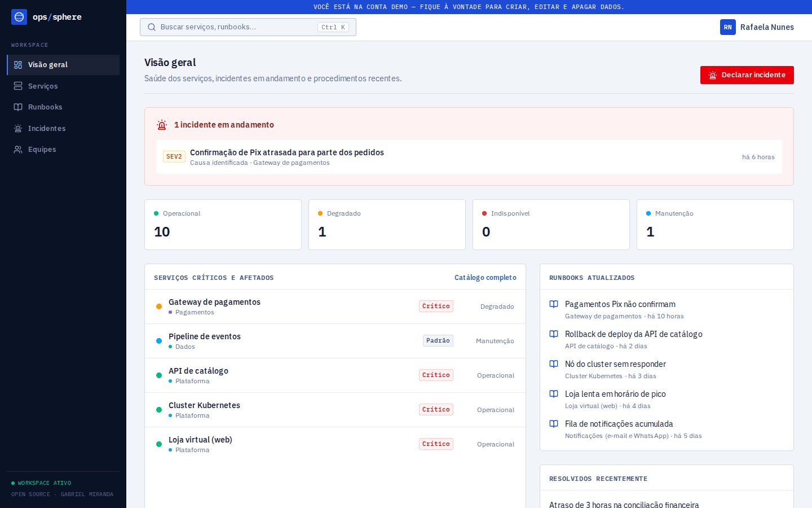This screenshot has width=812, height=508.
Task: Click the siren icon beside '1 incidente em andamento'
Action: click(162, 125)
